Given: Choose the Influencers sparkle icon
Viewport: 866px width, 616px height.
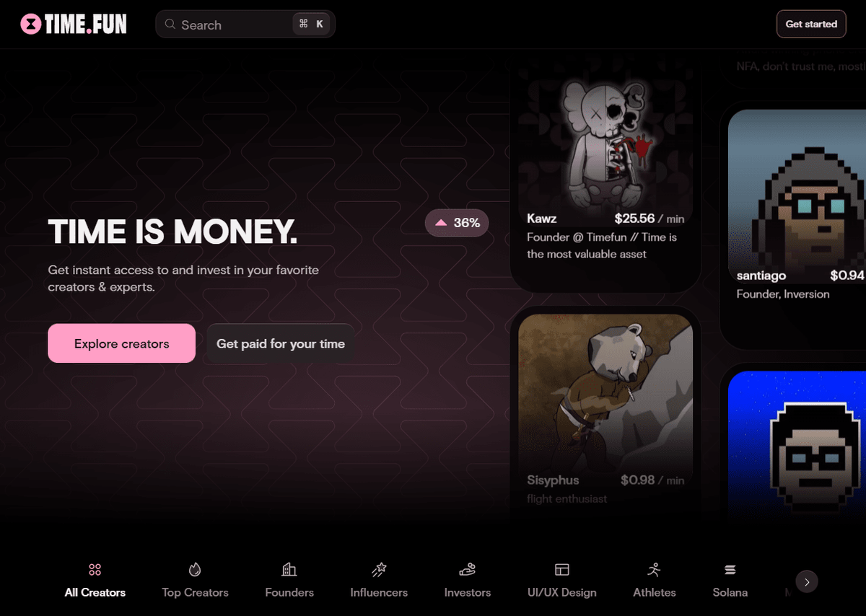Looking at the screenshot, I should click(379, 570).
